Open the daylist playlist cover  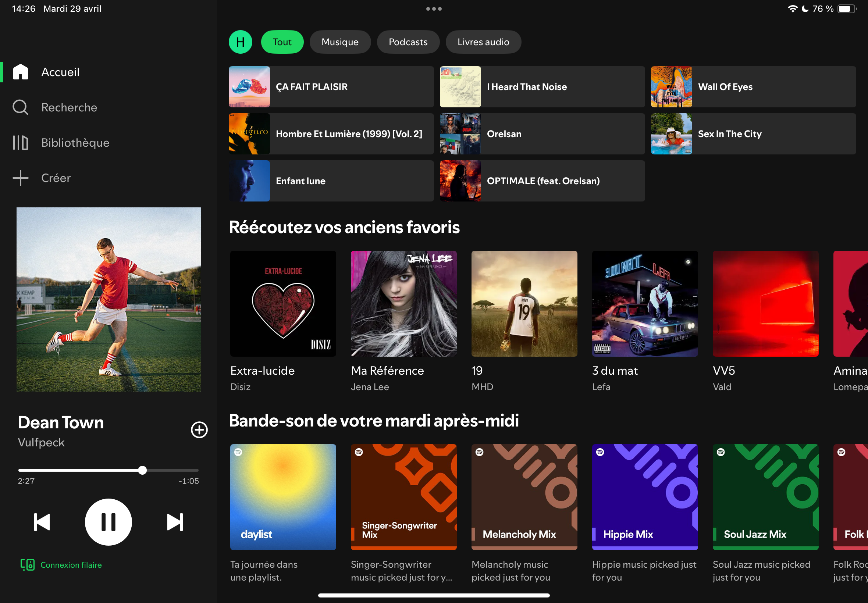coord(283,497)
